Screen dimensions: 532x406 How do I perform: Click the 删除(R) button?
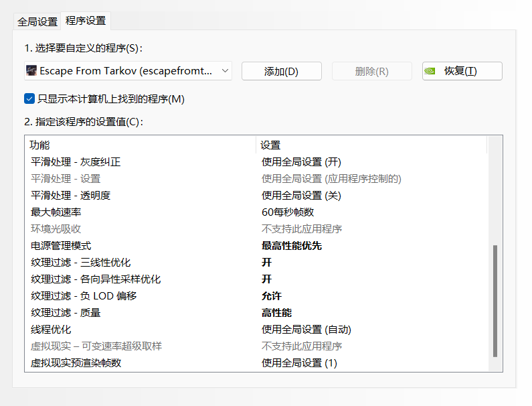coord(372,71)
